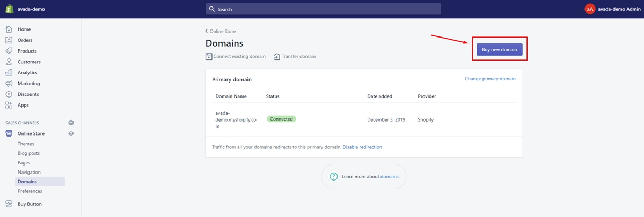
Task: Click the Transfer domain icon
Action: click(277, 56)
